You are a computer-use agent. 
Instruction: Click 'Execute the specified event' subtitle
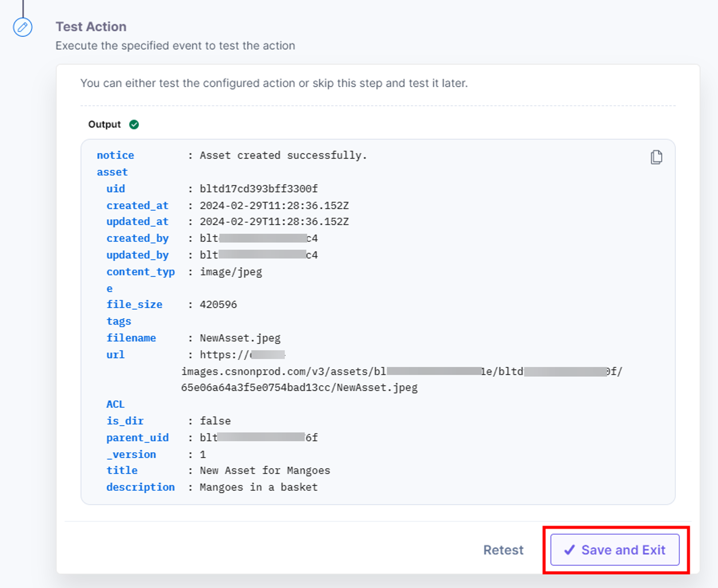[x=175, y=45]
